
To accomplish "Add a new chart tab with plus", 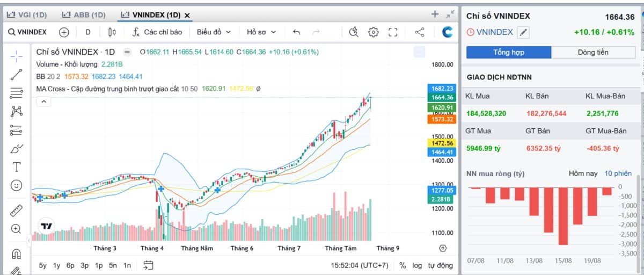I will (435, 15).
